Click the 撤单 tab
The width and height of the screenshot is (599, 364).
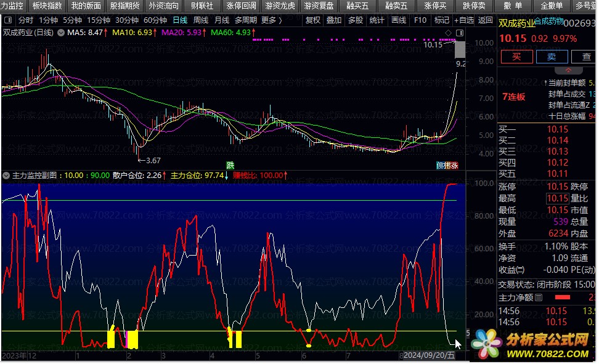click(x=513, y=6)
